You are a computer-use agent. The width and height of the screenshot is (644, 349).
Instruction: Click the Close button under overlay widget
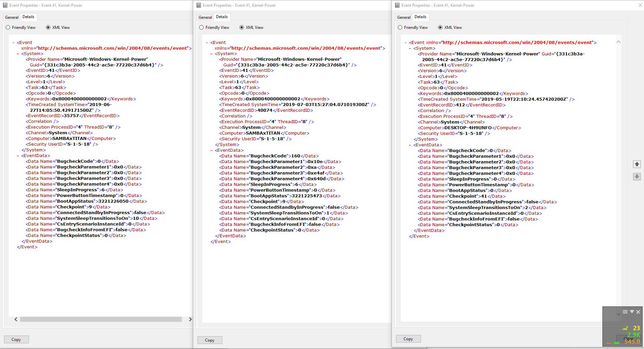(x=629, y=339)
